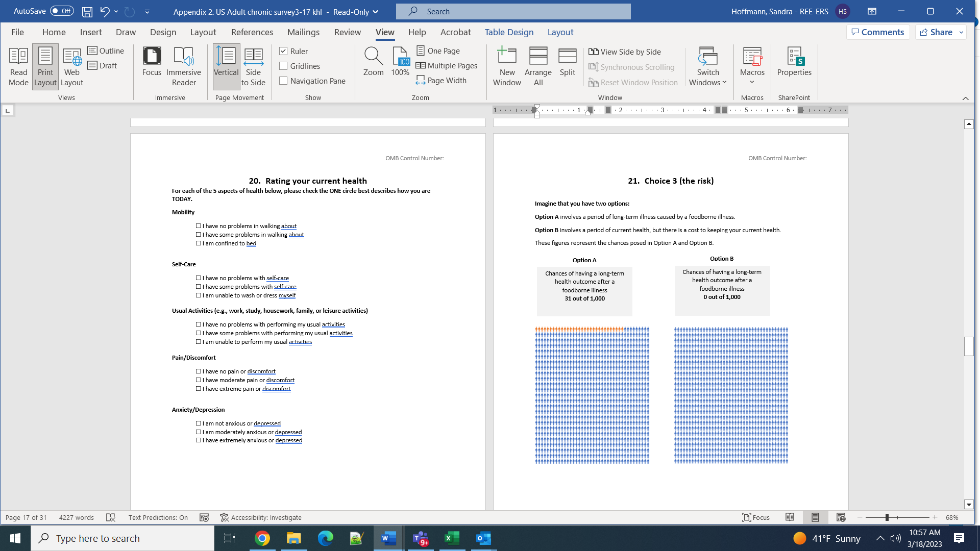Enable the Gridlines checkbox
Screen dimensions: 980x551
[284, 66]
